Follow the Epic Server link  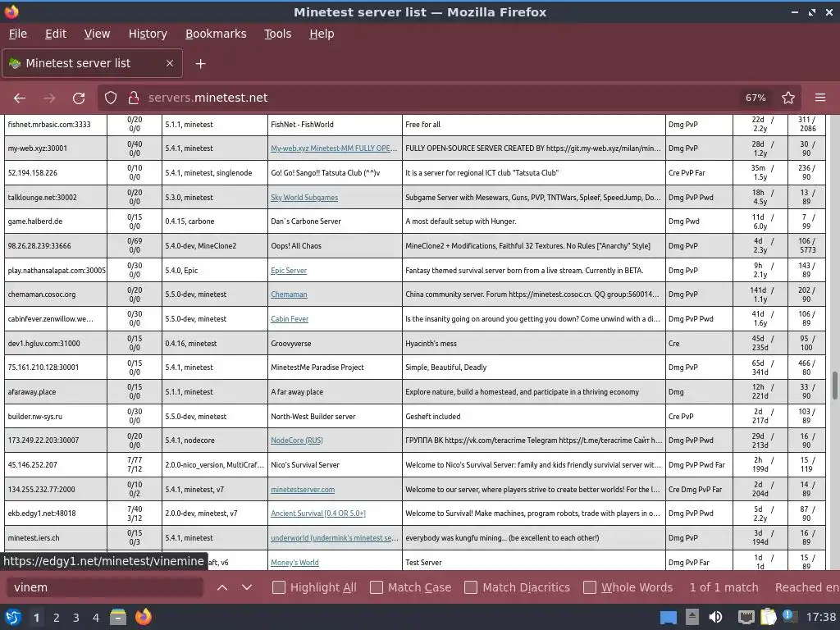(289, 271)
